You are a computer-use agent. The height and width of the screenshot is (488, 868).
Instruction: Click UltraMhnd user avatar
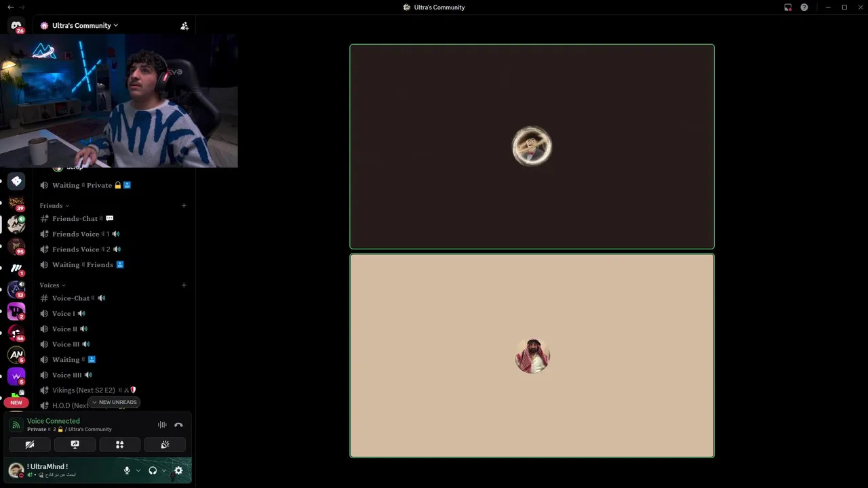(x=16, y=470)
